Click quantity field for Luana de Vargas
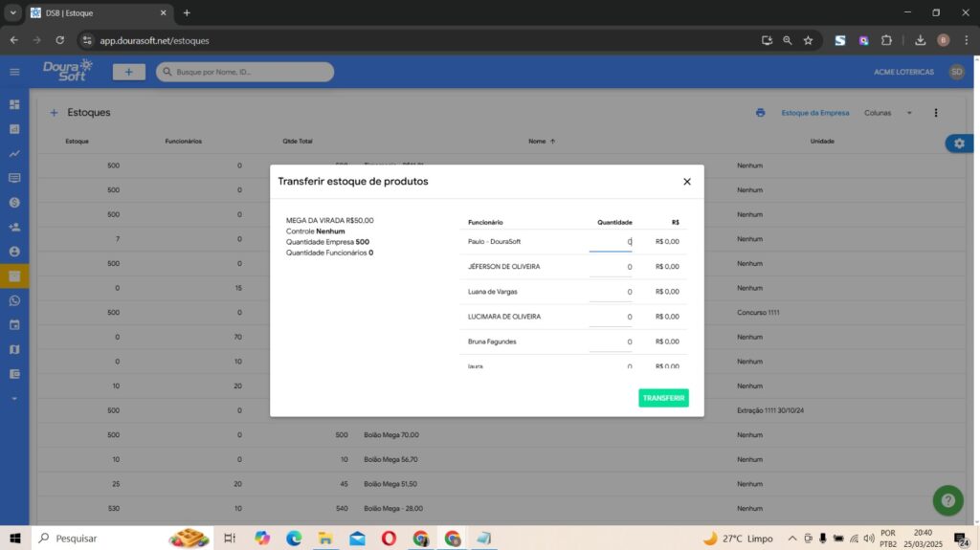The height and width of the screenshot is (550, 980). pos(611,292)
